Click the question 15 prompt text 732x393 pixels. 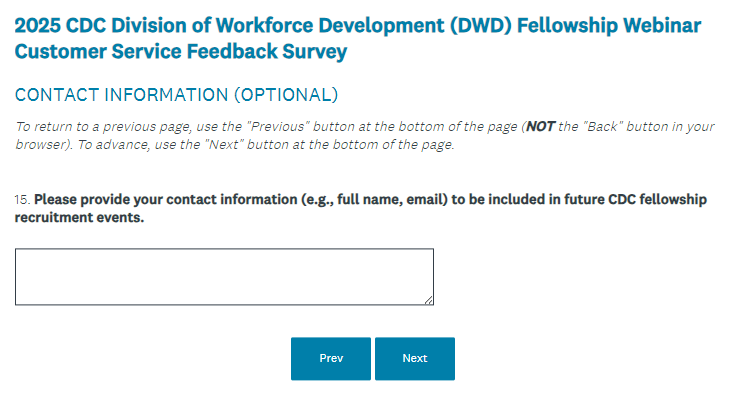click(360, 208)
